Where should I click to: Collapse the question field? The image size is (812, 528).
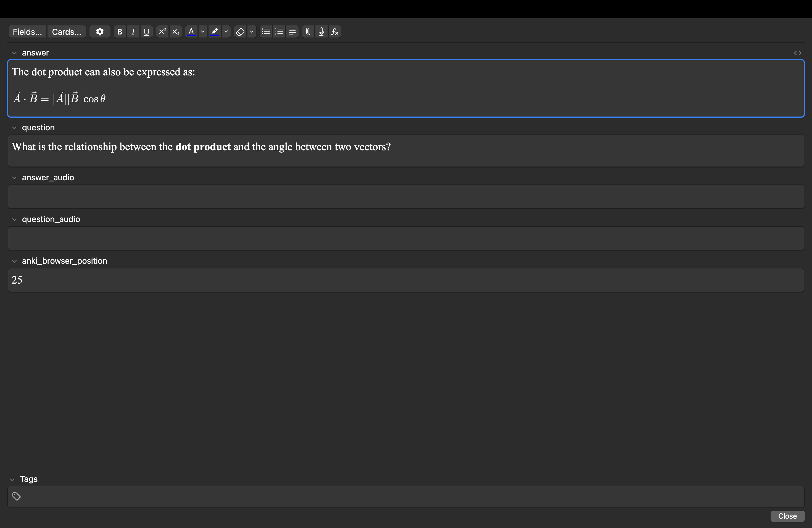(14, 128)
